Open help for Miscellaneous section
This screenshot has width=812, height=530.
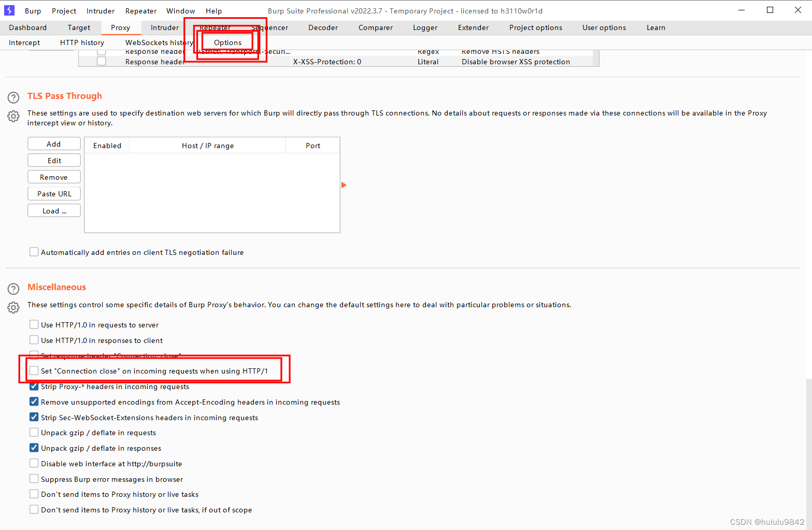pyautogui.click(x=13, y=289)
